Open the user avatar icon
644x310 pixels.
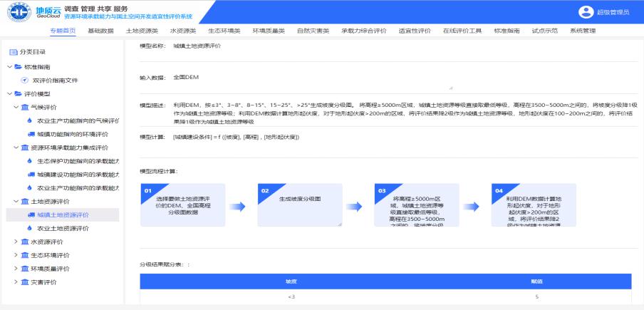pos(586,12)
